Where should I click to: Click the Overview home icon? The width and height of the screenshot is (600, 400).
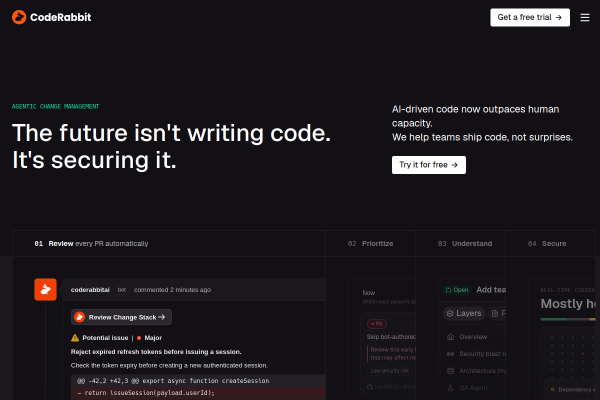click(x=450, y=337)
